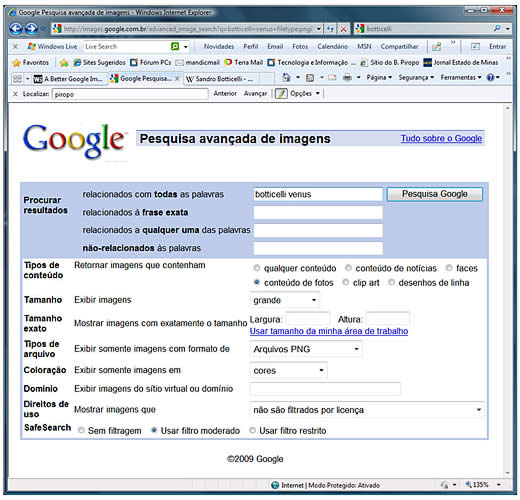Screen dimensions: 520x500
Task: Click Entrar in Windows Live toolbar
Action: [x=497, y=47]
